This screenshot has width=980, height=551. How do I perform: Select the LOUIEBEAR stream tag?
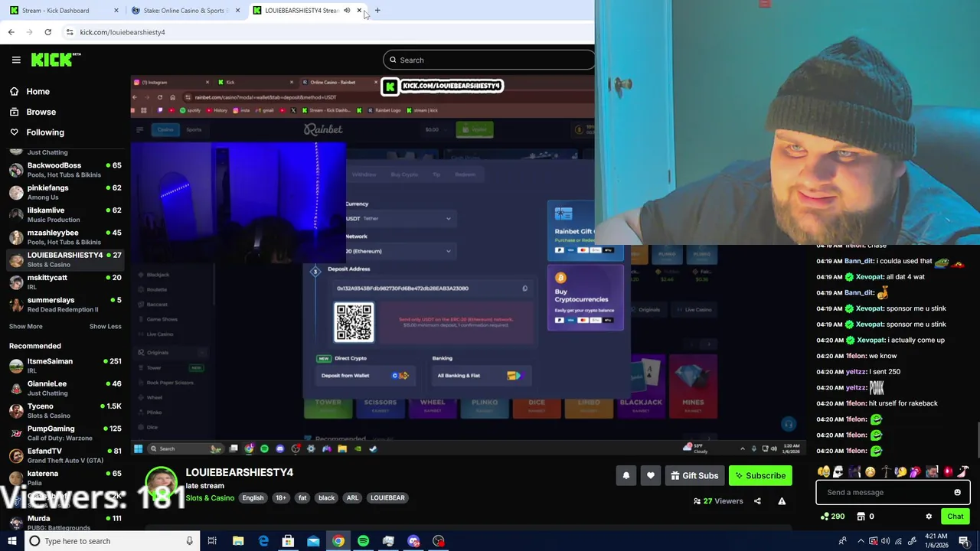pyautogui.click(x=387, y=497)
